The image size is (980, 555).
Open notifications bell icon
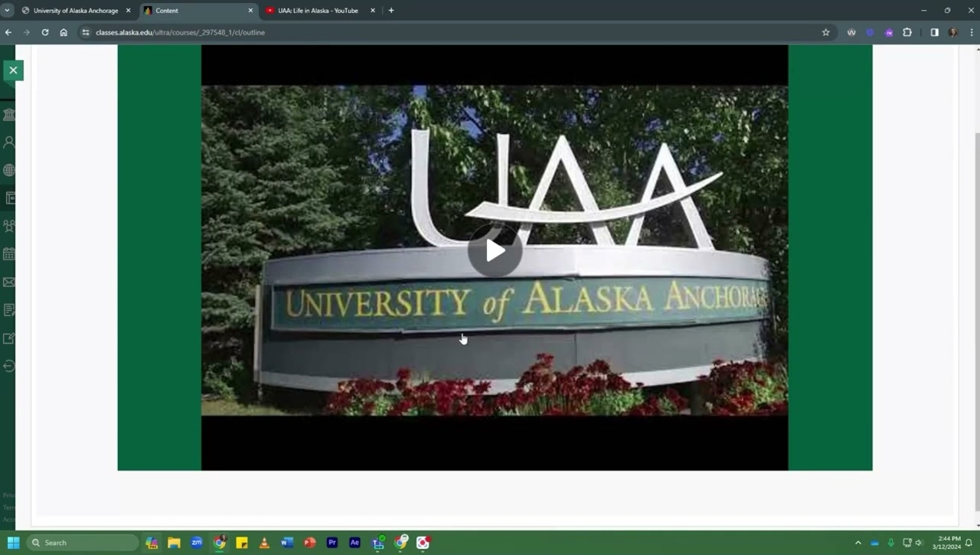click(969, 543)
